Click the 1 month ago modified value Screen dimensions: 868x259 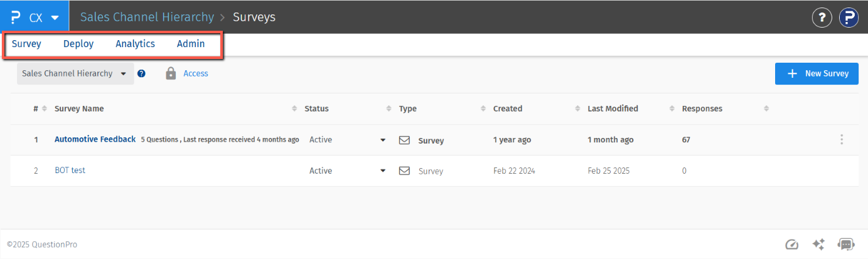(611, 140)
